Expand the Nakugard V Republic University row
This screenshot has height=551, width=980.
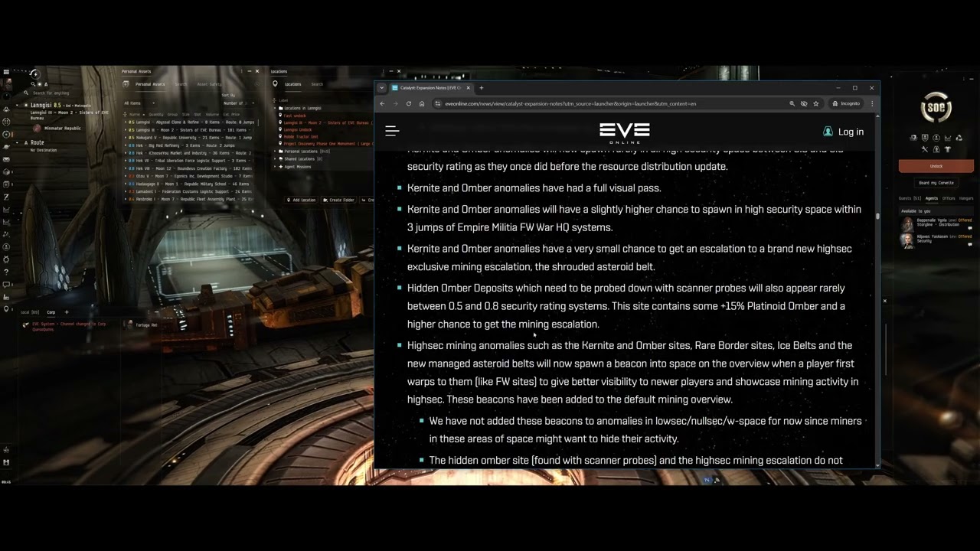126,138
